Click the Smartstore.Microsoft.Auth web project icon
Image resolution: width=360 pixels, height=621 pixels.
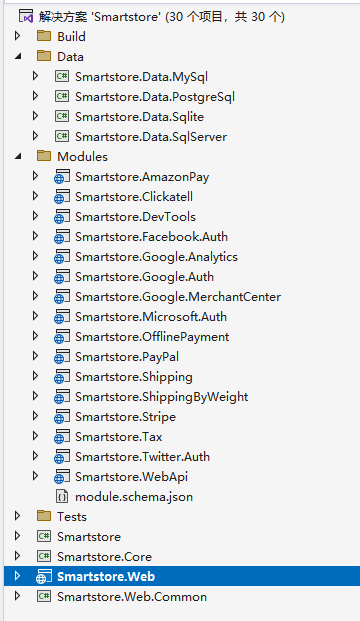point(62,316)
